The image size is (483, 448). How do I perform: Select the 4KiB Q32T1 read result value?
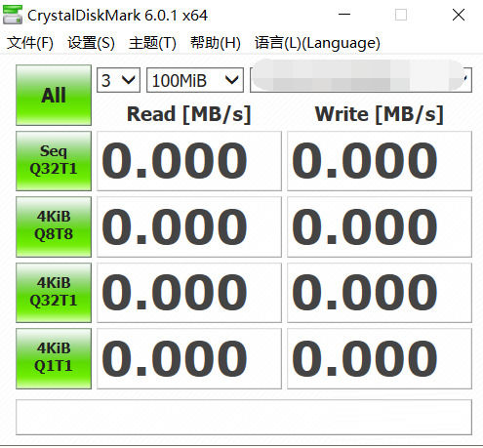pos(189,293)
